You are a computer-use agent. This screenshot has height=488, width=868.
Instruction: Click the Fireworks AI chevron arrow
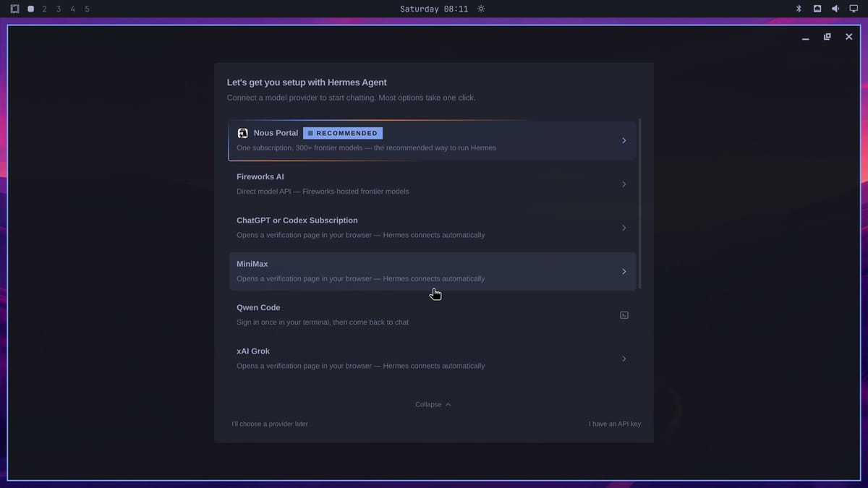[x=624, y=184]
